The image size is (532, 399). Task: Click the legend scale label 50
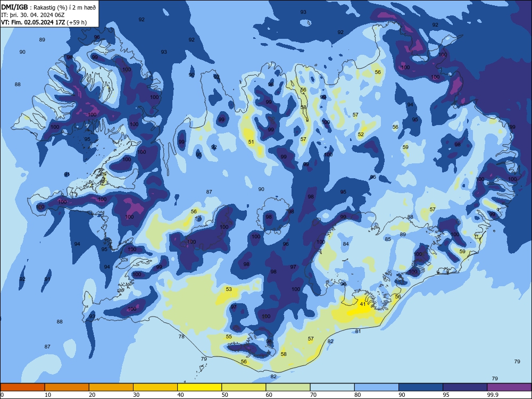[x=225, y=395]
